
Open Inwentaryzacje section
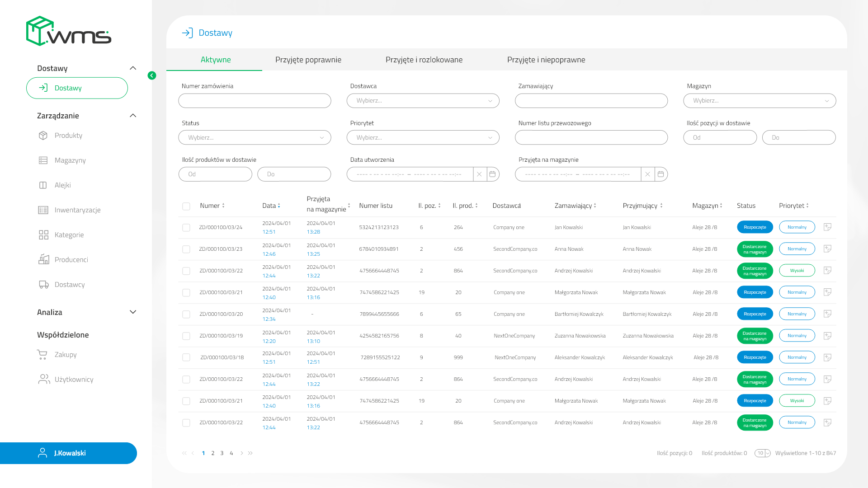(x=70, y=210)
